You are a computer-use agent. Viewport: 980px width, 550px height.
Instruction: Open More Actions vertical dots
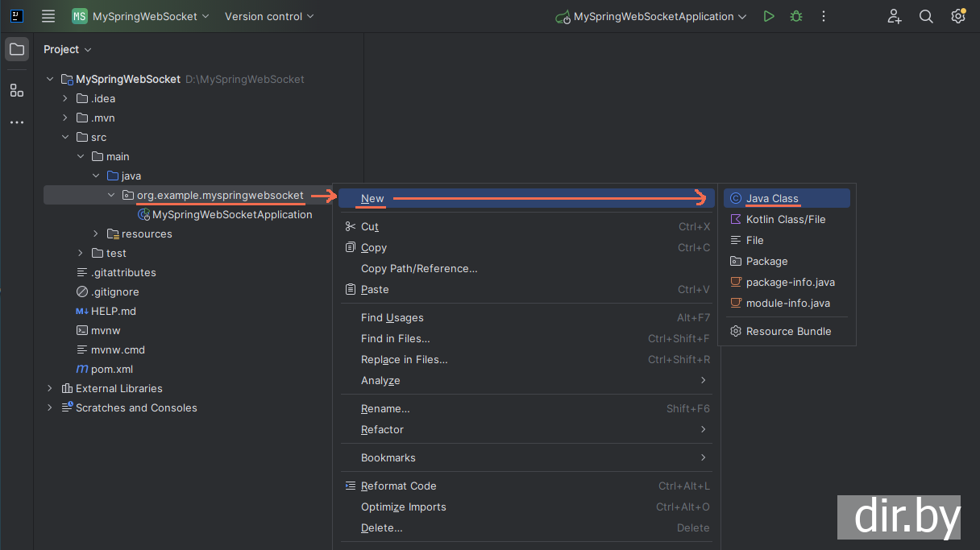(823, 16)
